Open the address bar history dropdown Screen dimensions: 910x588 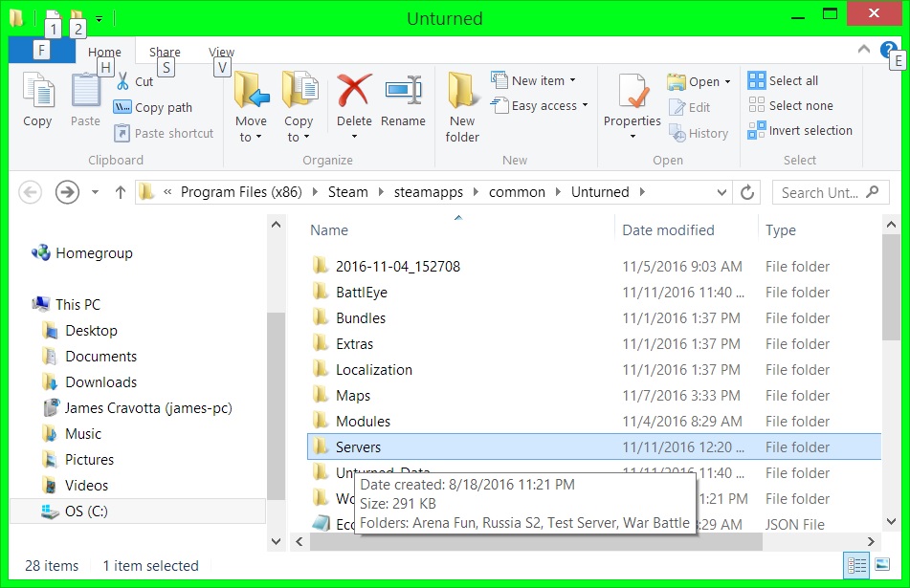pyautogui.click(x=721, y=192)
